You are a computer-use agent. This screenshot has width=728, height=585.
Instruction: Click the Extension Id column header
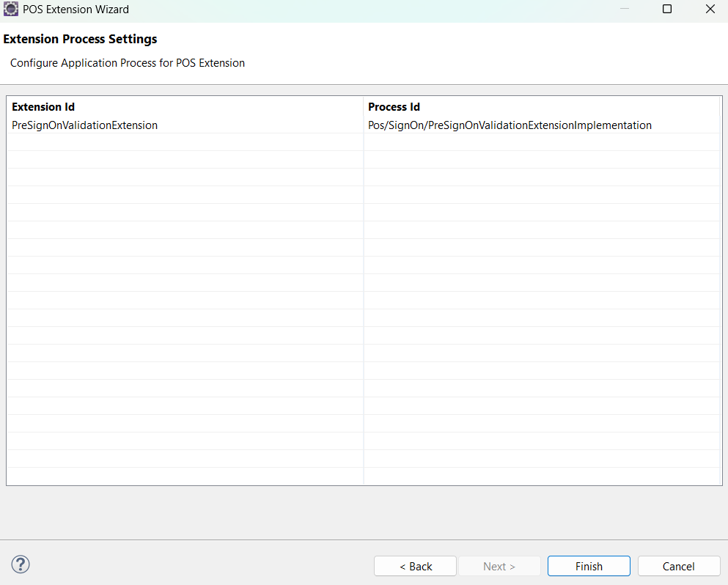[43, 106]
